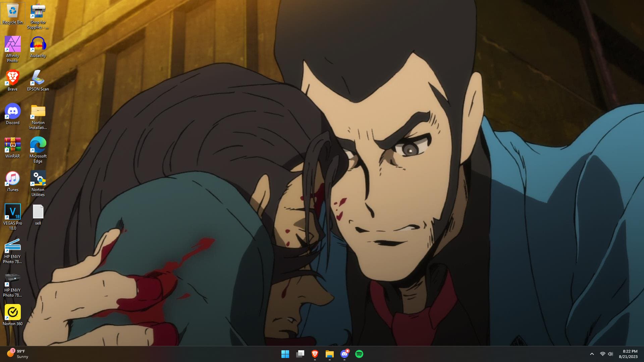Select the Norton 360 desktop icon
This screenshot has width=644, height=362.
click(x=12, y=315)
